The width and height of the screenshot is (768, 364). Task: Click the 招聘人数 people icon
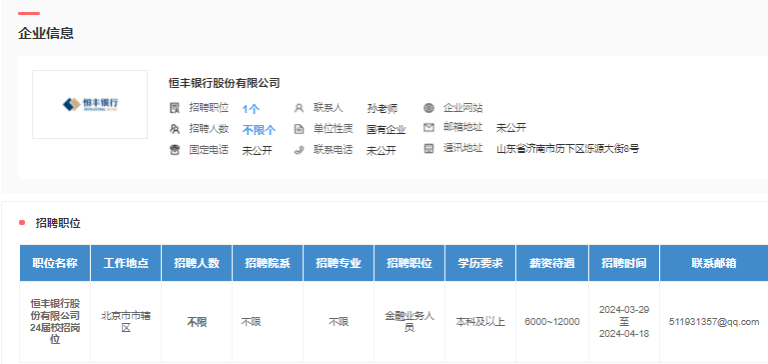point(174,129)
